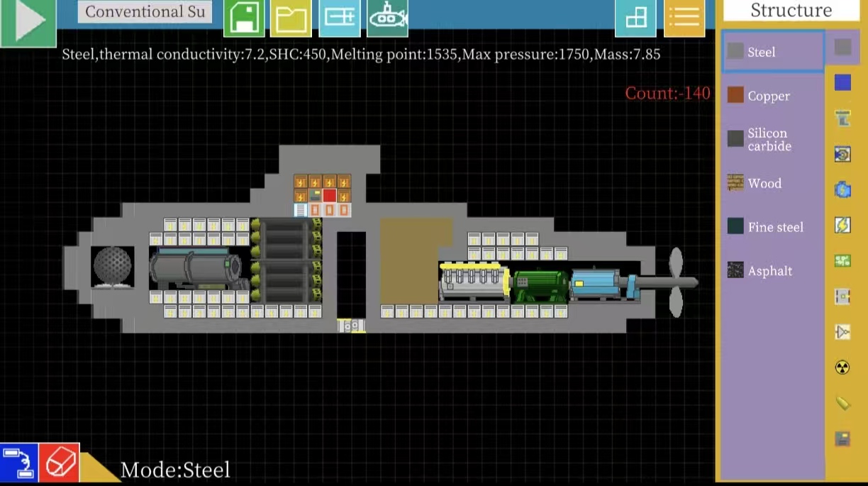Viewport: 868px width, 486px height.
Task: Pick Asphalt from the Structure panel
Action: tap(772, 270)
